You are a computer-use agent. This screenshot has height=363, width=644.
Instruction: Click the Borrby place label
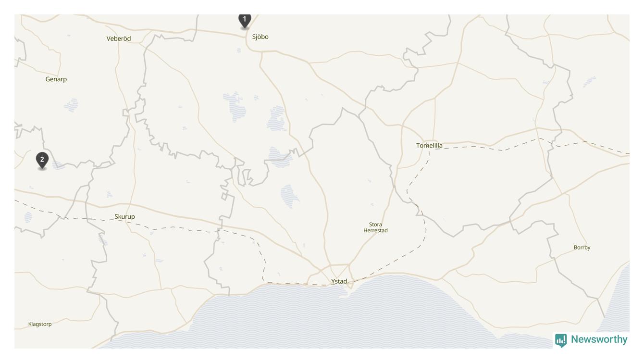tap(582, 248)
